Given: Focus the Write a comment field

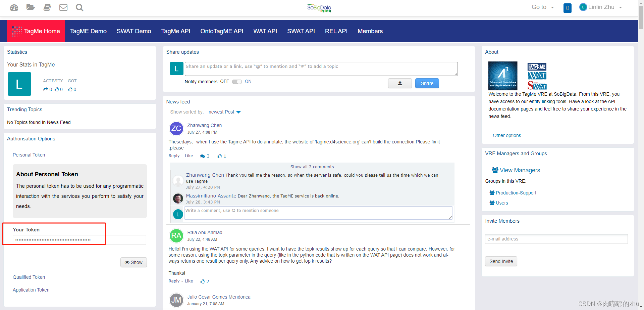Looking at the screenshot, I should [x=318, y=213].
